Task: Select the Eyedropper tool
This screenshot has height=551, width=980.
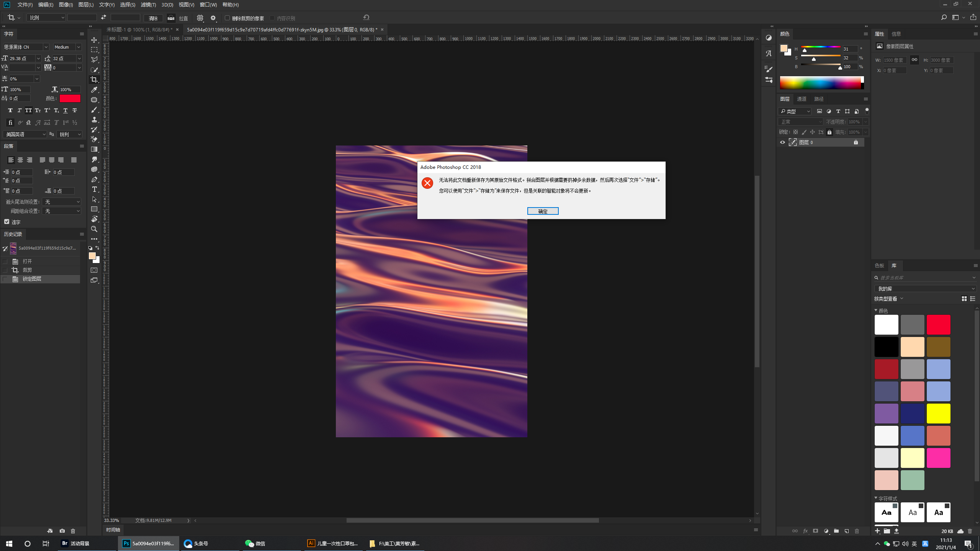Action: click(x=94, y=90)
